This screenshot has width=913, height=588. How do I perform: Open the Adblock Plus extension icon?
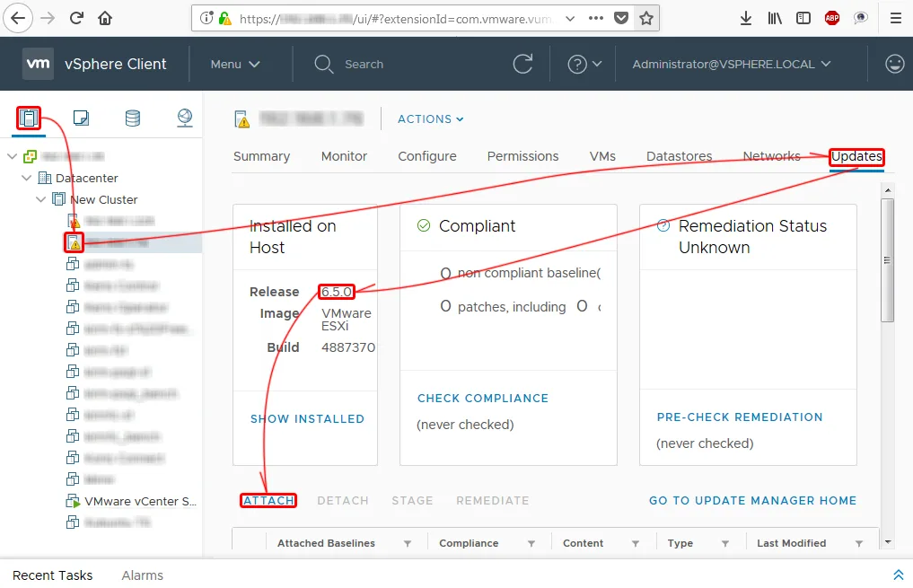tap(832, 19)
